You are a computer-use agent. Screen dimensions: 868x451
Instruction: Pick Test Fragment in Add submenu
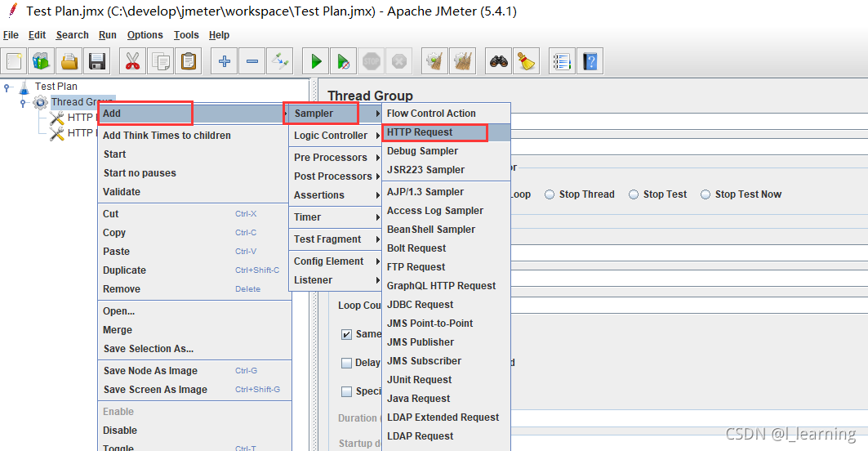pos(335,239)
